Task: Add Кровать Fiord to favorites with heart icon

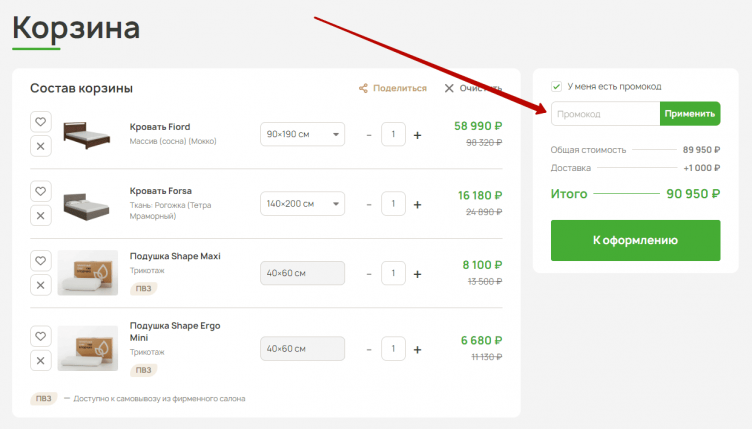Action: pos(40,122)
